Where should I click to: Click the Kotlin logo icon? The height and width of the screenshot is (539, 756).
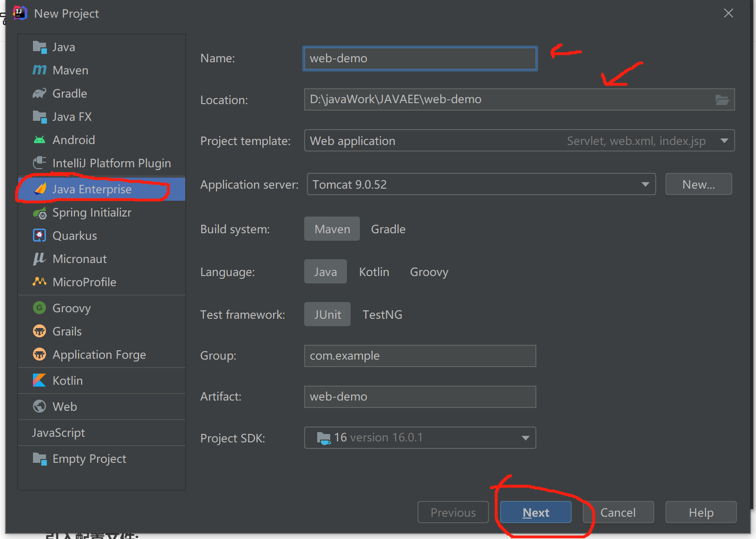click(39, 380)
